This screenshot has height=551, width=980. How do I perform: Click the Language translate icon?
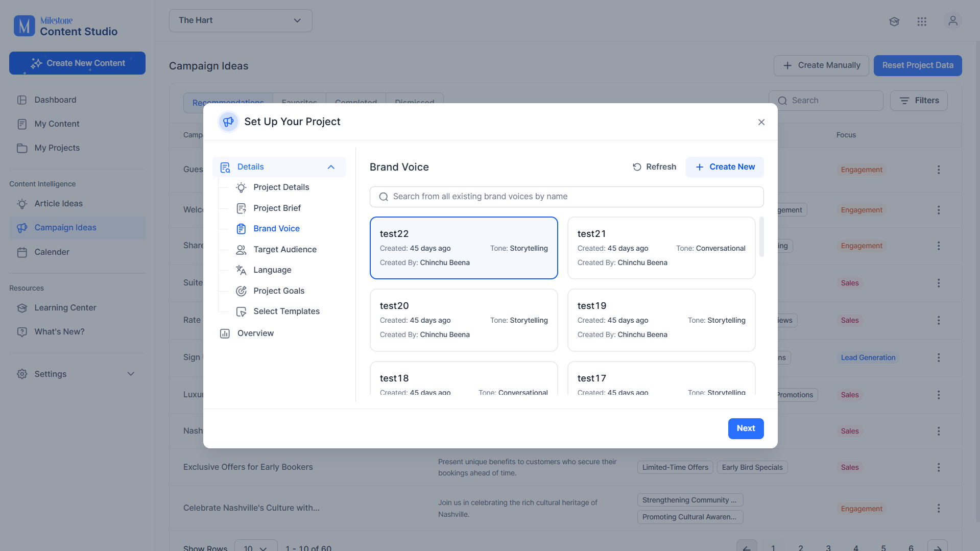point(241,270)
